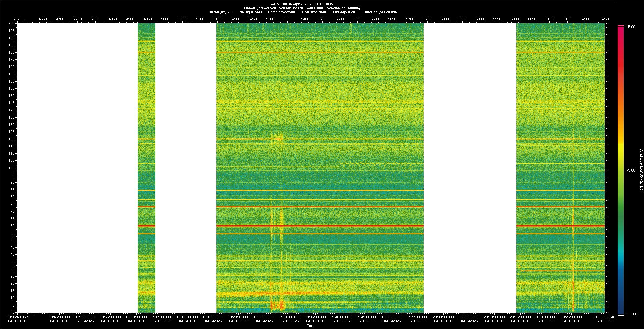Click the 200 Hz frequency axis label

[x=11, y=23]
